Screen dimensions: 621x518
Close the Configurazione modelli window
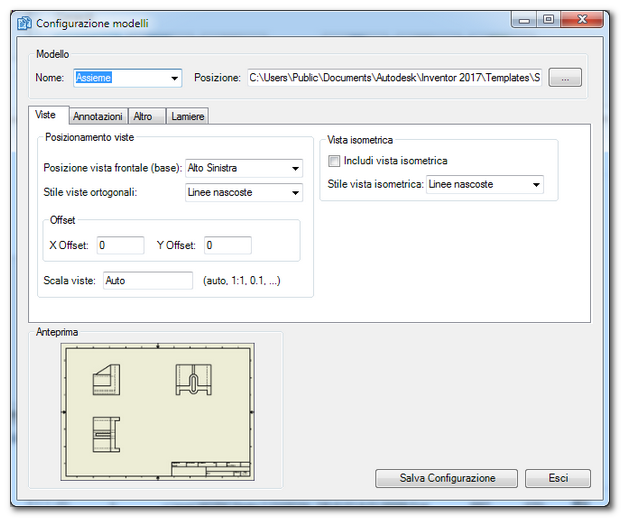click(582, 19)
